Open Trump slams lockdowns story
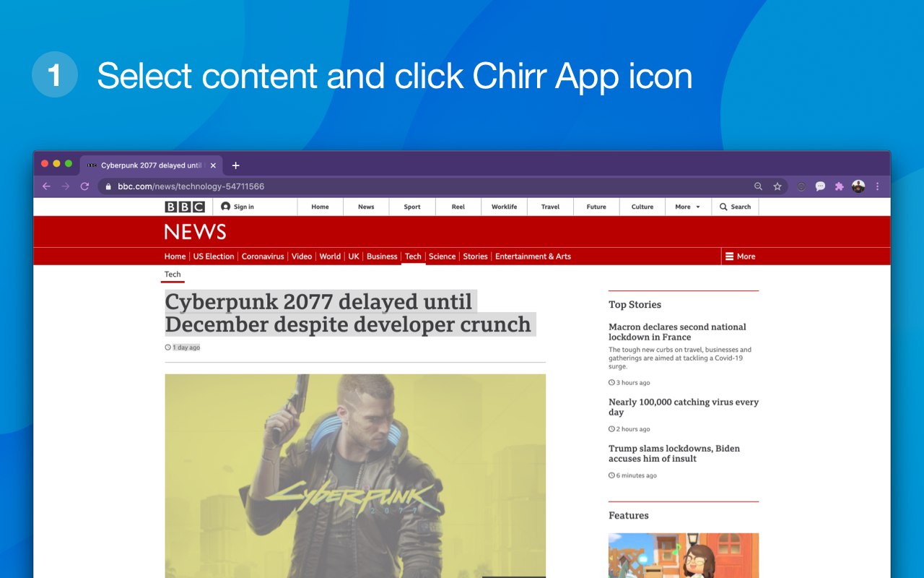Image resolution: width=924 pixels, height=578 pixels. [x=674, y=453]
